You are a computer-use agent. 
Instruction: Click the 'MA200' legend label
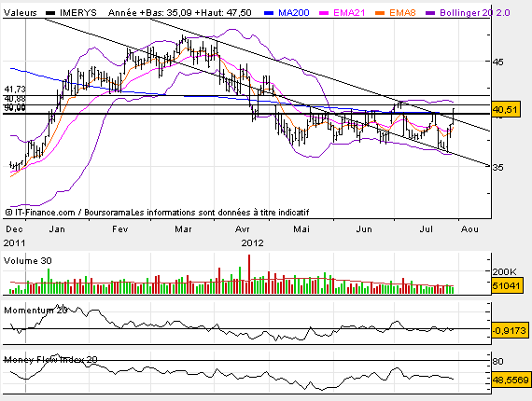click(x=294, y=13)
